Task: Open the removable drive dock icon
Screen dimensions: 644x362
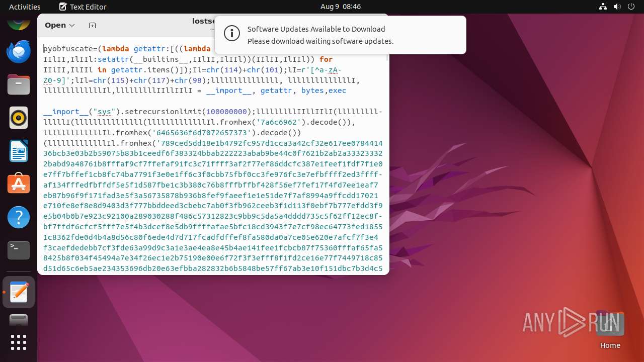Action: click(x=19, y=320)
